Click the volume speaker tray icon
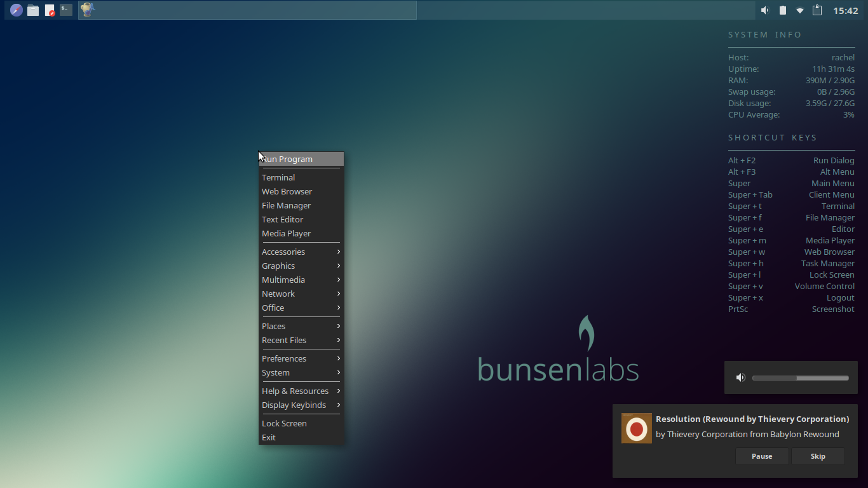 coord(765,10)
